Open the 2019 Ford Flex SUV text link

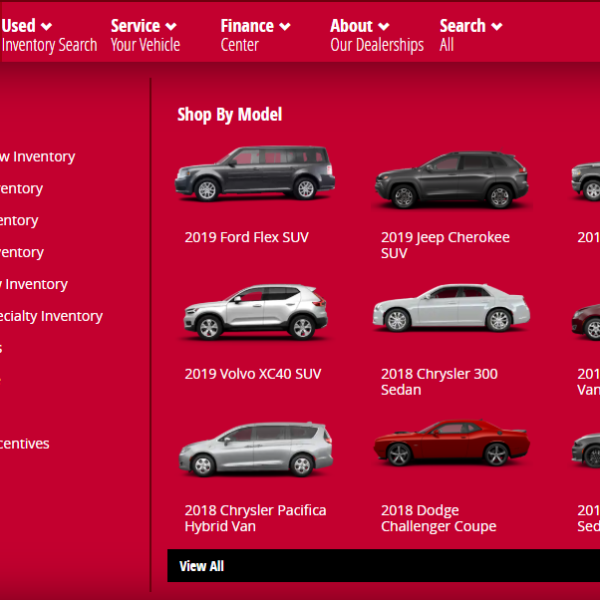coord(246,238)
